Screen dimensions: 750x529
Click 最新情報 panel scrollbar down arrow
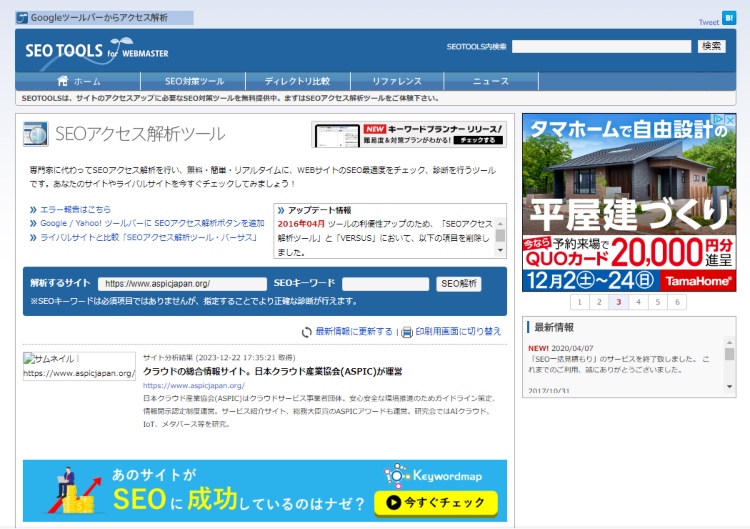pos(729,386)
